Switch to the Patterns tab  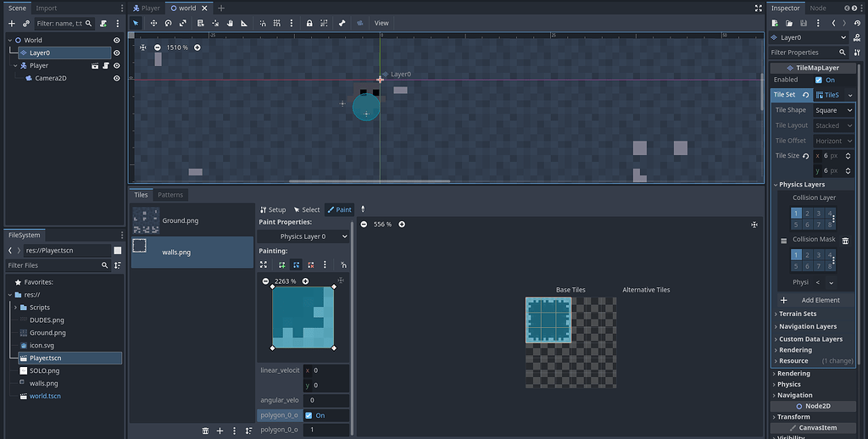click(x=170, y=195)
